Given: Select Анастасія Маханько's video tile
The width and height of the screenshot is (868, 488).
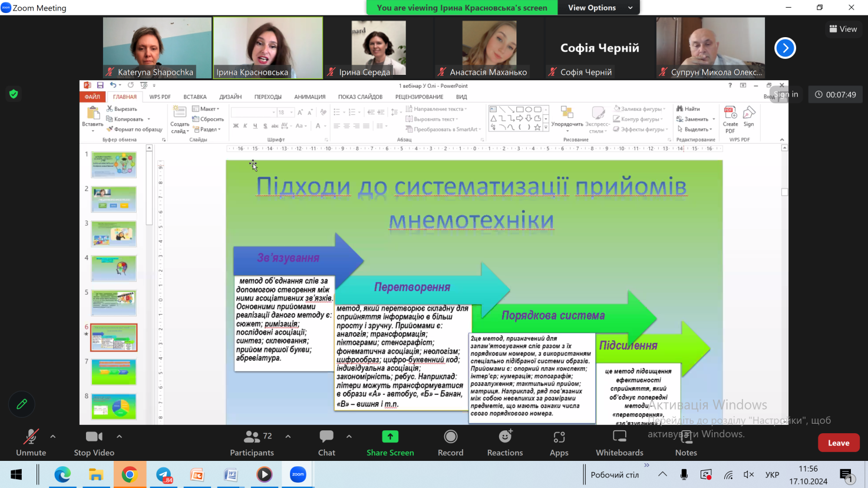Looking at the screenshot, I should pos(489,48).
